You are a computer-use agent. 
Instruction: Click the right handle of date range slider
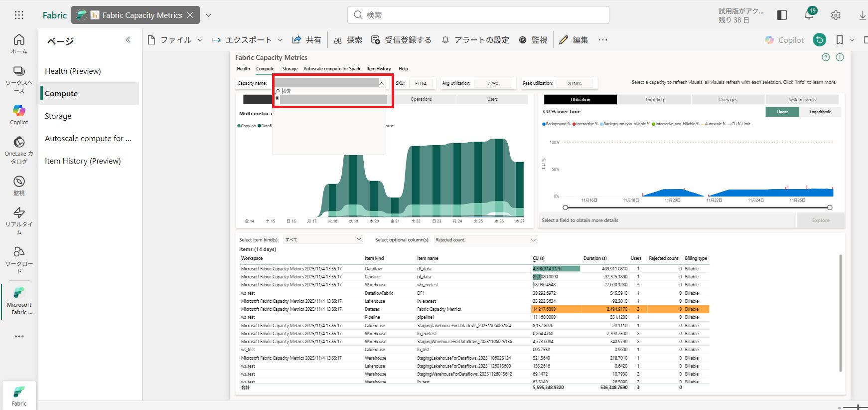point(830,207)
